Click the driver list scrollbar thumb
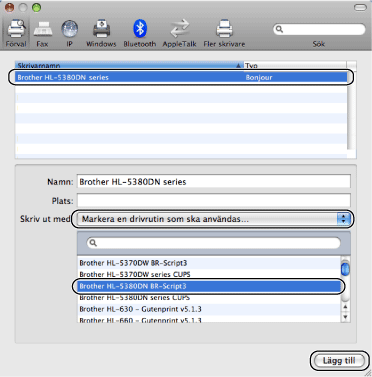This screenshot has height=377, width=372. point(346,269)
